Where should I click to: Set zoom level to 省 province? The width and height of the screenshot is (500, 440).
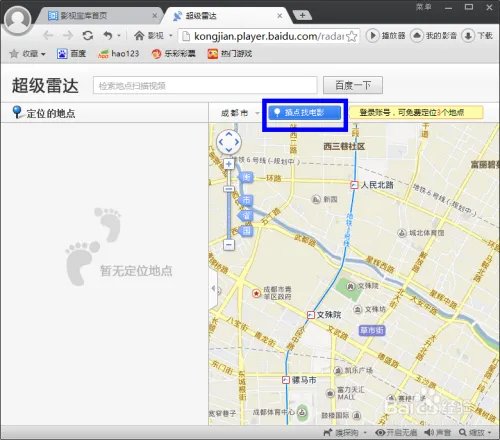pos(245,215)
